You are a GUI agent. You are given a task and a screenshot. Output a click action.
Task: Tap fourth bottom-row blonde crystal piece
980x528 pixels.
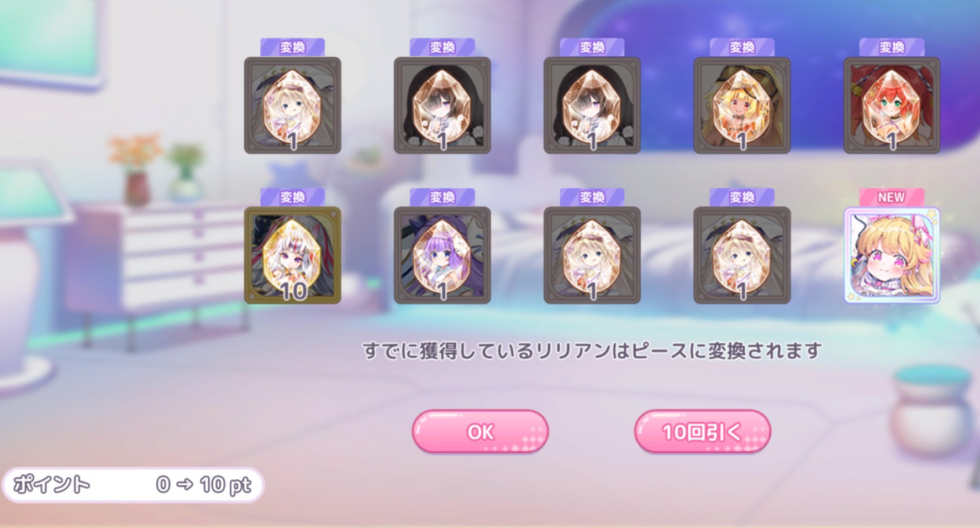pyautogui.click(x=742, y=255)
